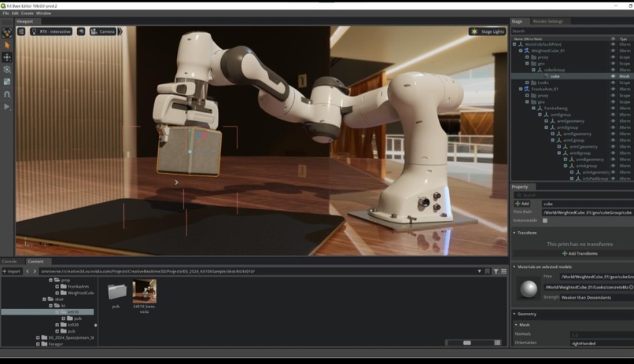Activate the Move gizmo tool
This screenshot has width=634, height=364.
[x=7, y=57]
